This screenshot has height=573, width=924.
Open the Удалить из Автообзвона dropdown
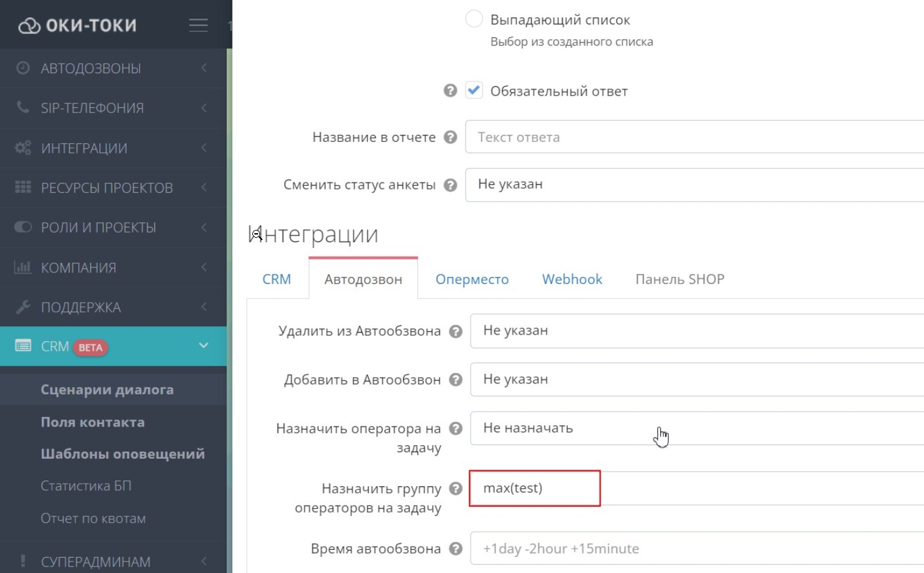click(x=697, y=331)
